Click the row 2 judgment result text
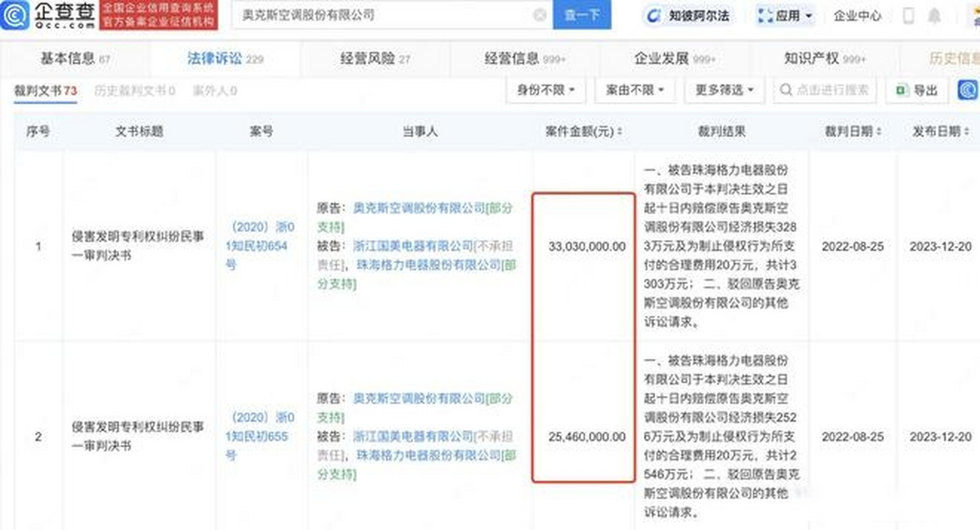 tap(722, 436)
